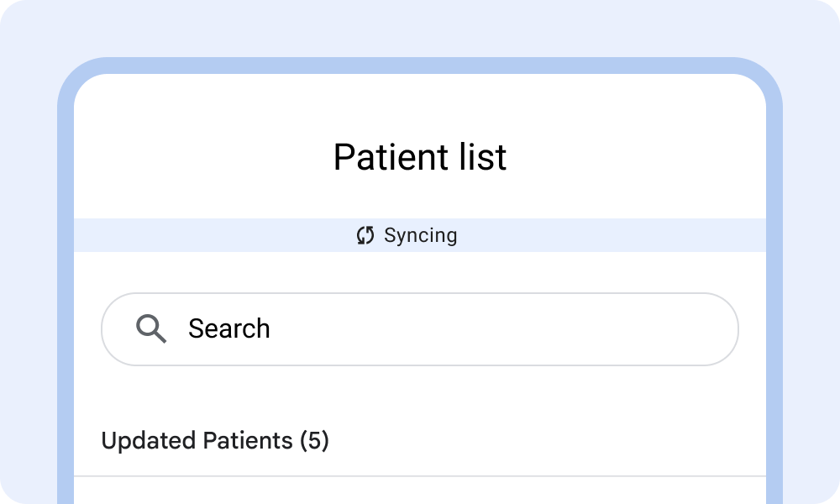
Task: Tap the circular arrows syncing indicator
Action: pyautogui.click(x=364, y=236)
